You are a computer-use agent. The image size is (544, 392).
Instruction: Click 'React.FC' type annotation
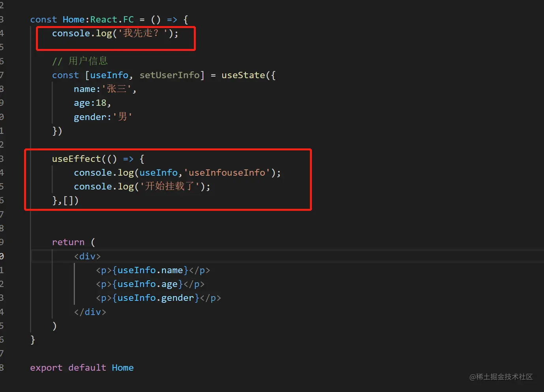click(x=112, y=19)
